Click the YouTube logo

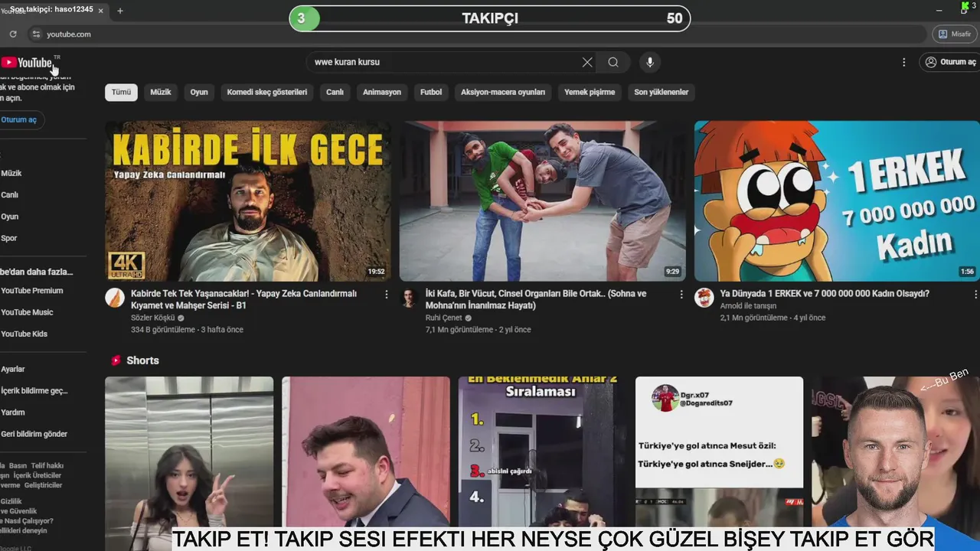click(26, 63)
